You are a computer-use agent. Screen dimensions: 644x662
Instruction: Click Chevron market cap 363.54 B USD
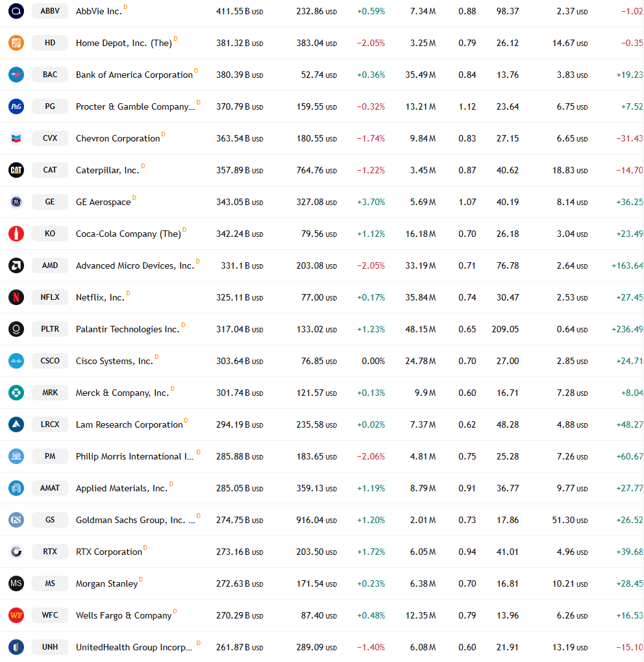240,138
